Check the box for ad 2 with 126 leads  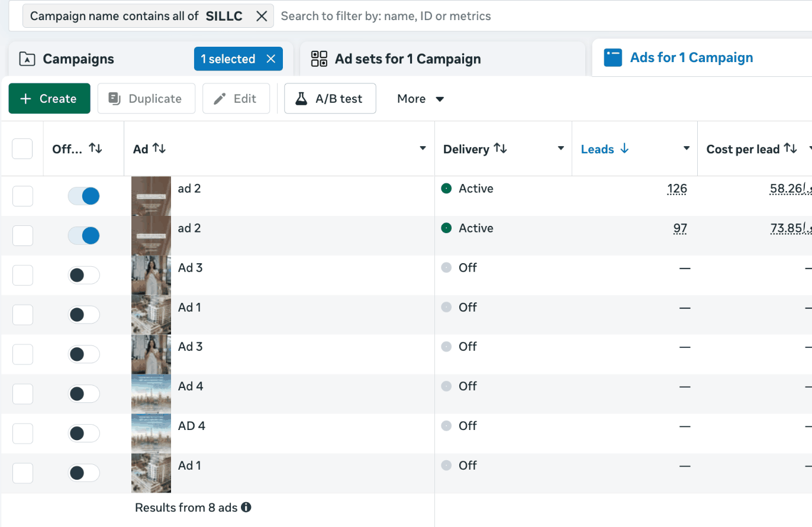coord(22,196)
